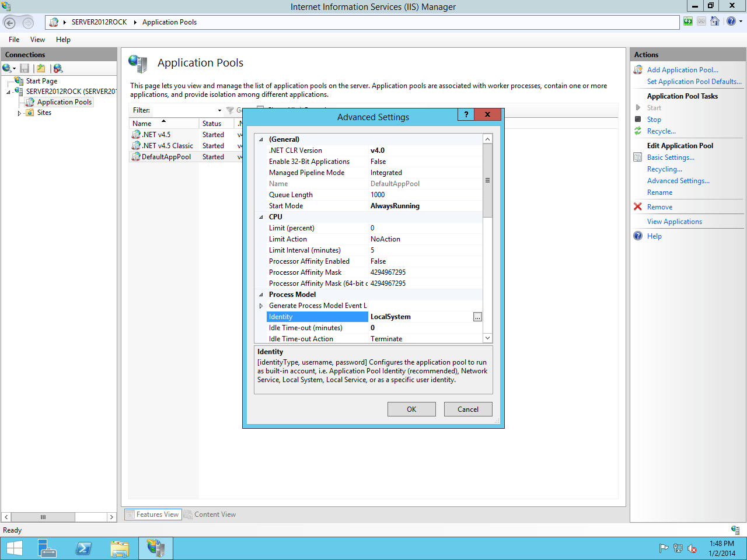
Task: Click Cancel in Advanced Settings dialog
Action: coord(468,409)
